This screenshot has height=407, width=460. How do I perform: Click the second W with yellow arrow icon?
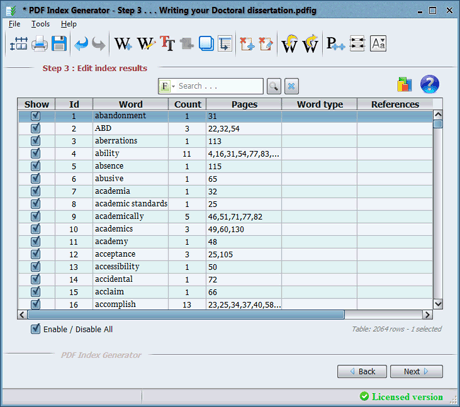click(x=310, y=44)
